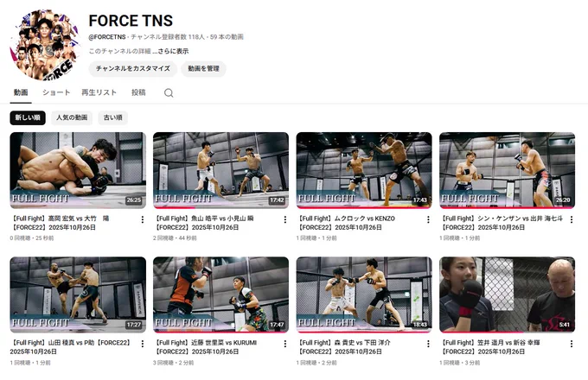Select the 動画 tab
Screen dimensions: 588x380
click(21, 92)
